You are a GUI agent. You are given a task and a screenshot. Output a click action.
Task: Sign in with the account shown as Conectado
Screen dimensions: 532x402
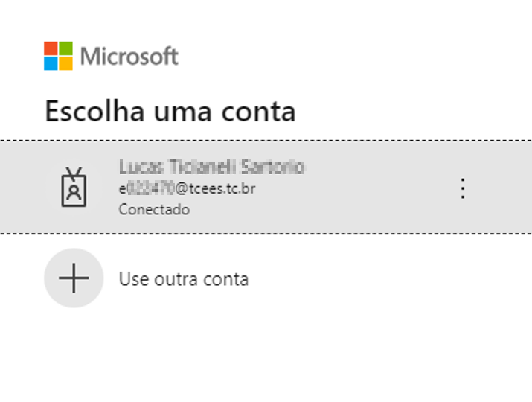click(x=266, y=187)
